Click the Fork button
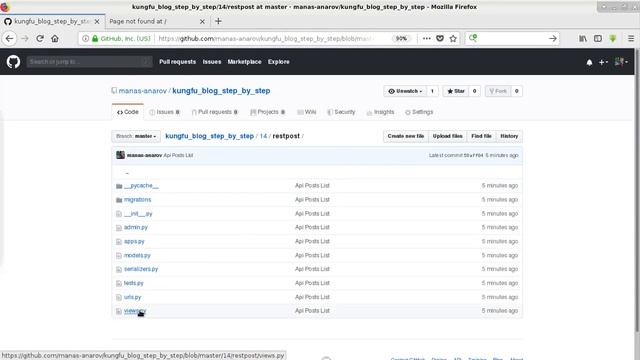Viewport: 640px width, 360px height. click(498, 91)
